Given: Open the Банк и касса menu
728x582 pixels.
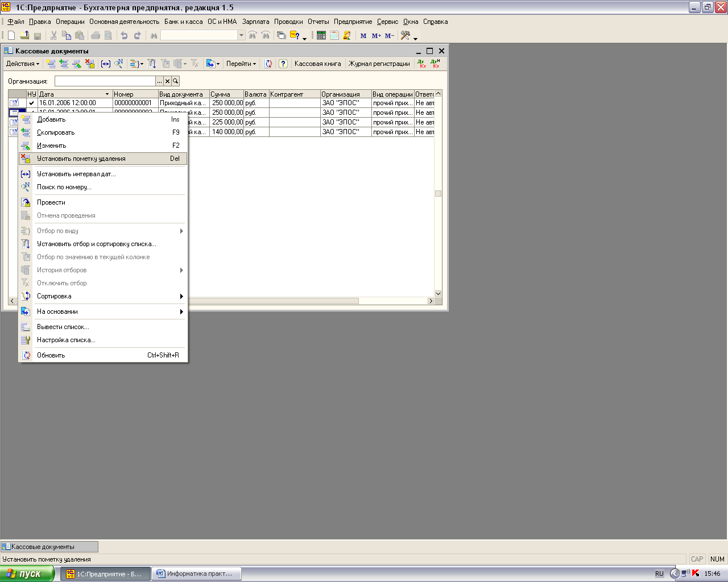Looking at the screenshot, I should pos(183,22).
